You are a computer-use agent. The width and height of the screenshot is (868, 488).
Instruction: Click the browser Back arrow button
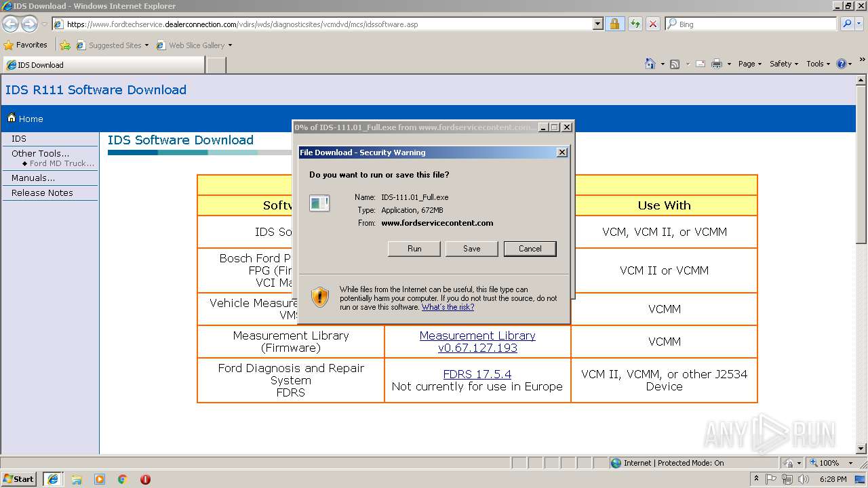pyautogui.click(x=10, y=24)
